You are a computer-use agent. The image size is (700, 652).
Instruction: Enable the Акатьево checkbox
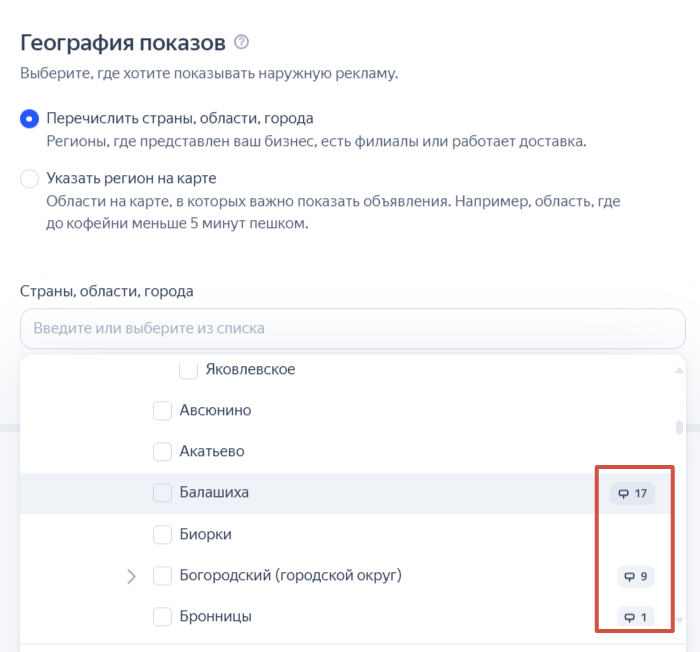pos(162,452)
